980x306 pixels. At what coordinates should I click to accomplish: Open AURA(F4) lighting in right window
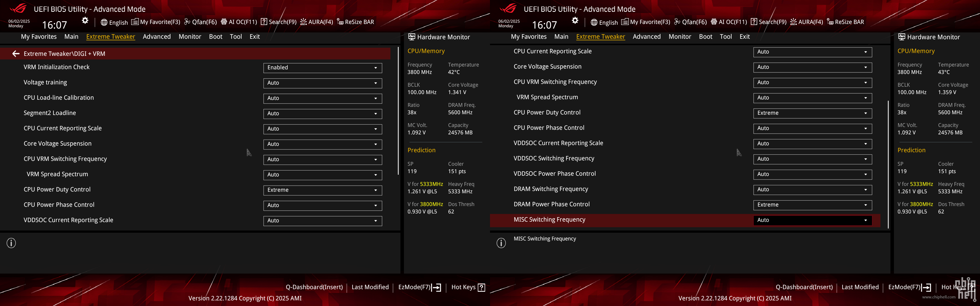(x=806, y=22)
